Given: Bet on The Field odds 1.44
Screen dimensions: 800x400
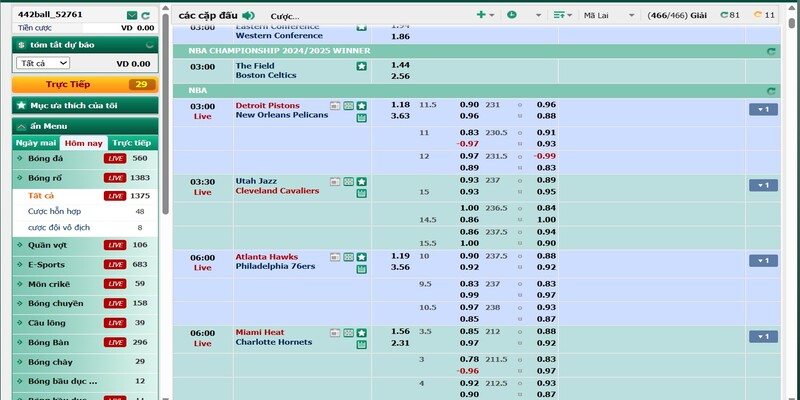Looking at the screenshot, I should click(401, 65).
